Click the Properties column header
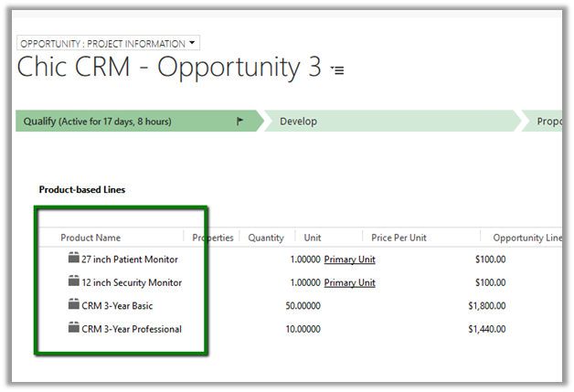 213,238
